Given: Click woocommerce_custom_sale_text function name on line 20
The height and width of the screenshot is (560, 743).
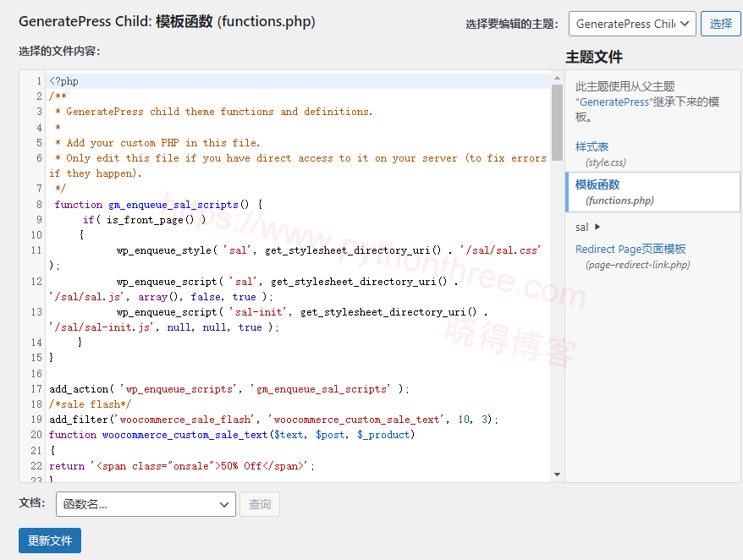Looking at the screenshot, I should (184, 435).
